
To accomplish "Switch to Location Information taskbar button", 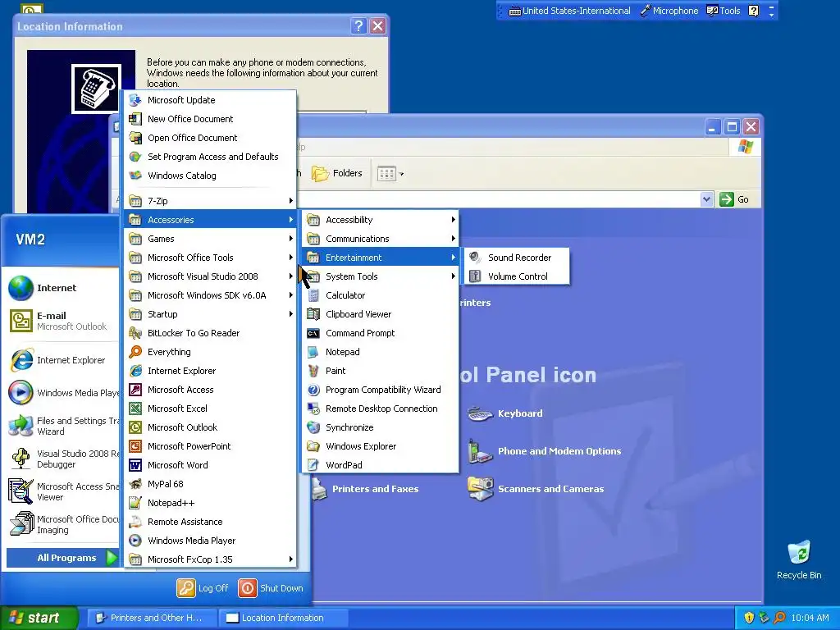I will pos(283,618).
